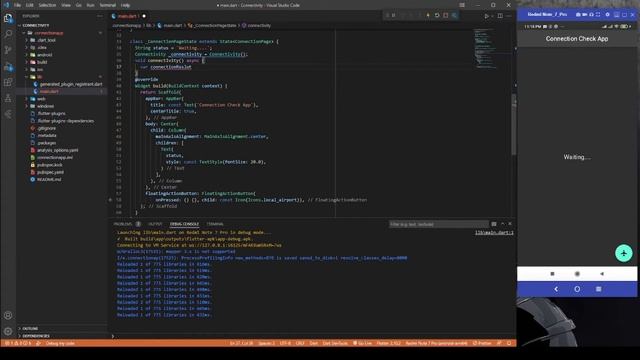Screen dimensions: 640x360
Task: Click hot reload lightning icon in debug toolbar
Action: click(428, 16)
